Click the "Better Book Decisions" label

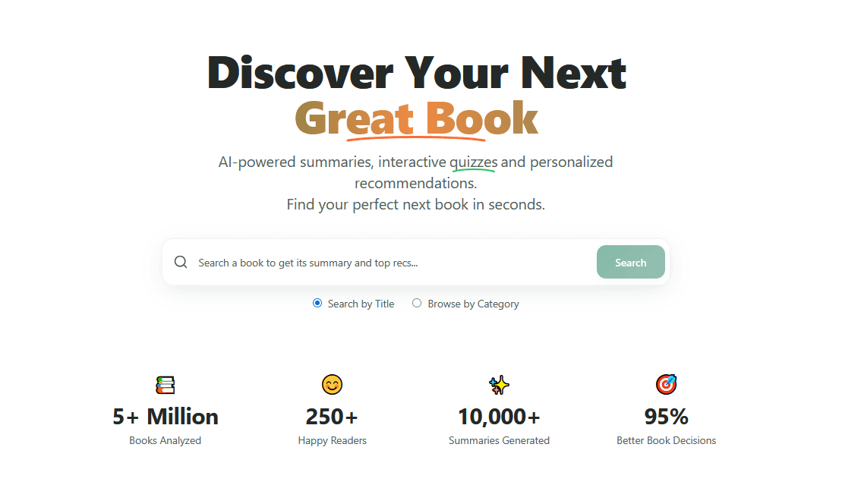666,440
